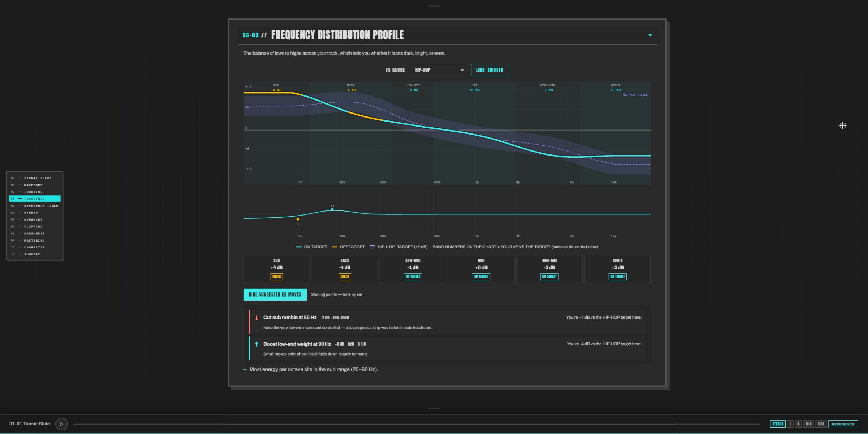Image resolution: width=868 pixels, height=434 pixels.
Task: Go to Waveform section
Action: point(35,185)
